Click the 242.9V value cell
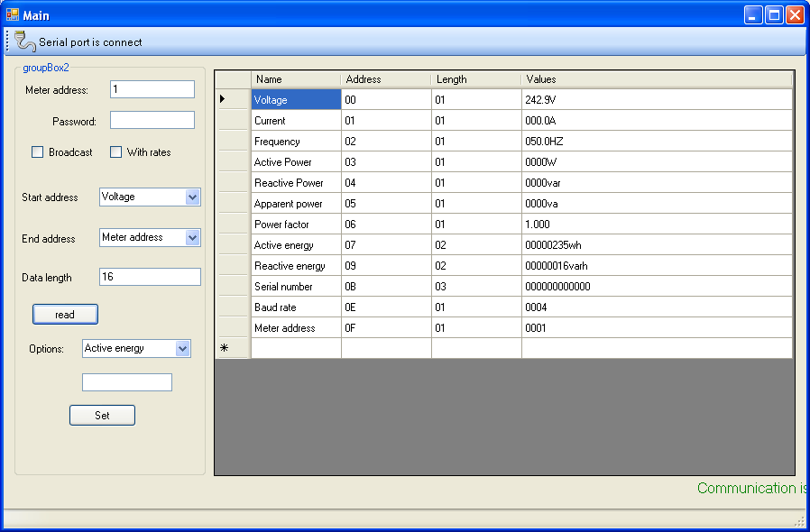 click(x=657, y=100)
